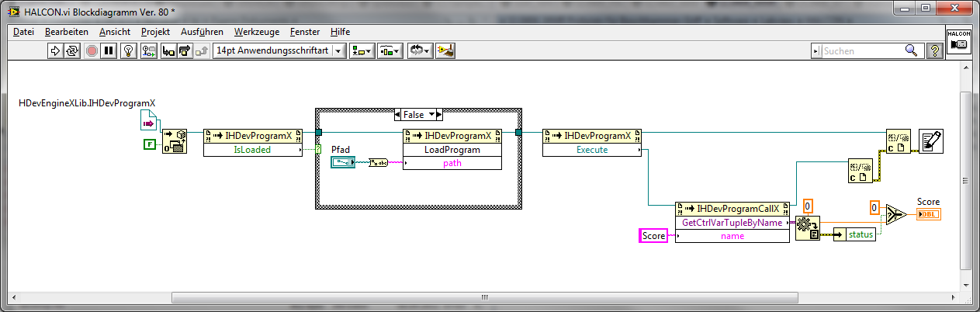980x312 pixels.
Task: Click the status unbundle element
Action: pos(854,235)
